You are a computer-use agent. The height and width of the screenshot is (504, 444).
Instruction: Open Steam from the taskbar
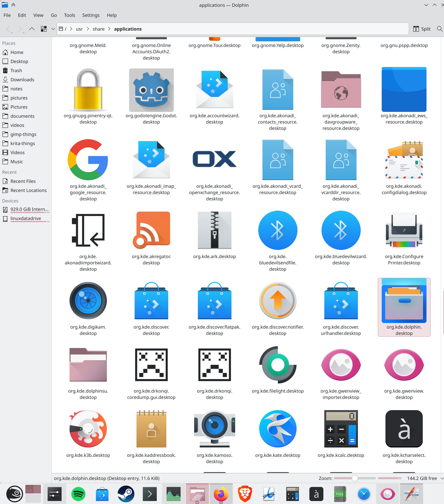126,494
